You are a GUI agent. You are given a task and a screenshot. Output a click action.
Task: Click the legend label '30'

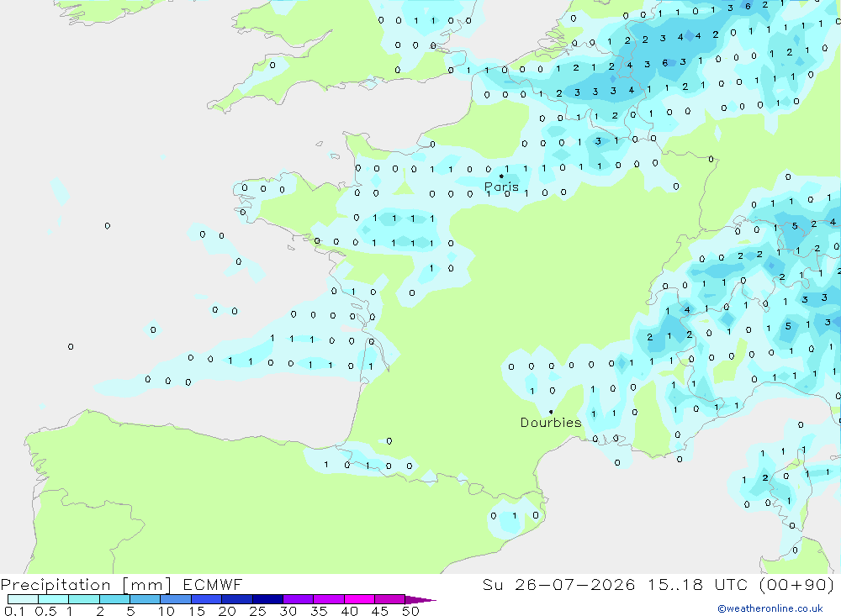pyautogui.click(x=288, y=611)
